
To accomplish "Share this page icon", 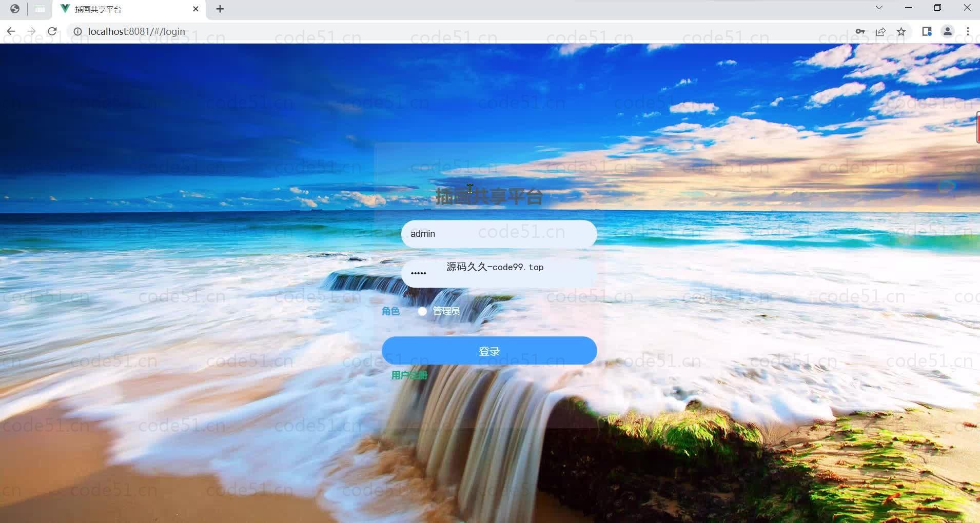I will [x=881, y=32].
